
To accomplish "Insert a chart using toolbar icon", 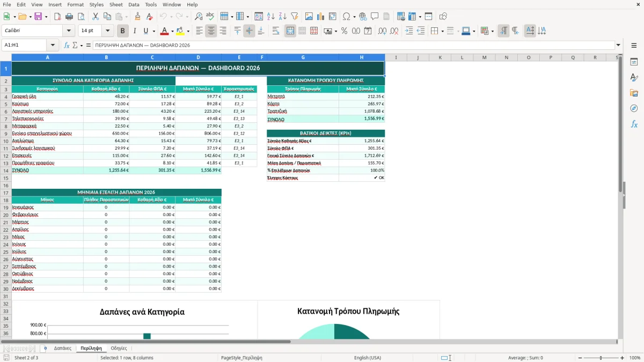I will click(x=321, y=17).
